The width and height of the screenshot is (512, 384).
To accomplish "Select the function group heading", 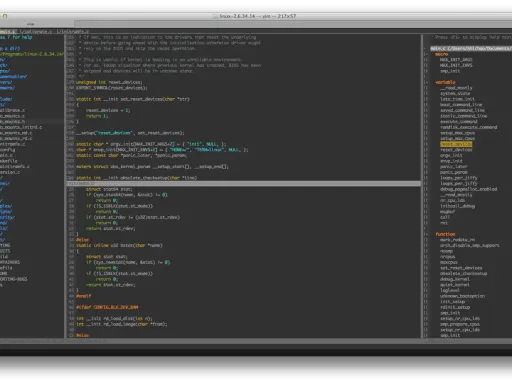I will point(445,234).
